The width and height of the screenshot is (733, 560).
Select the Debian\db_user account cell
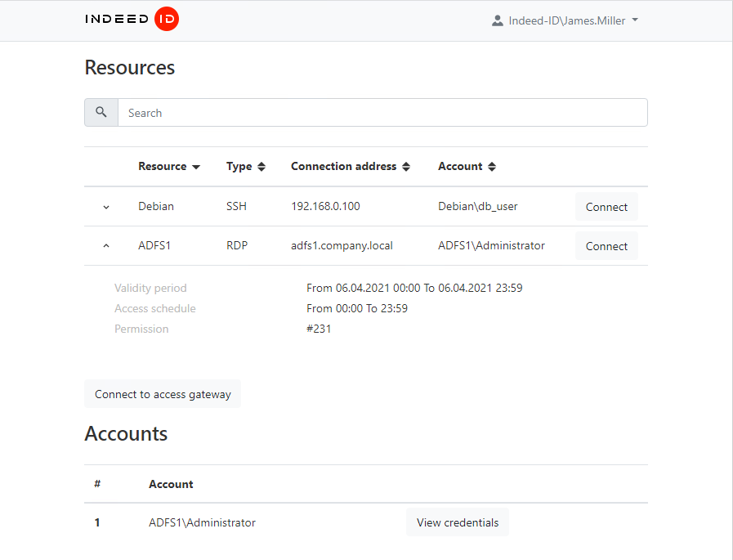[x=478, y=207]
